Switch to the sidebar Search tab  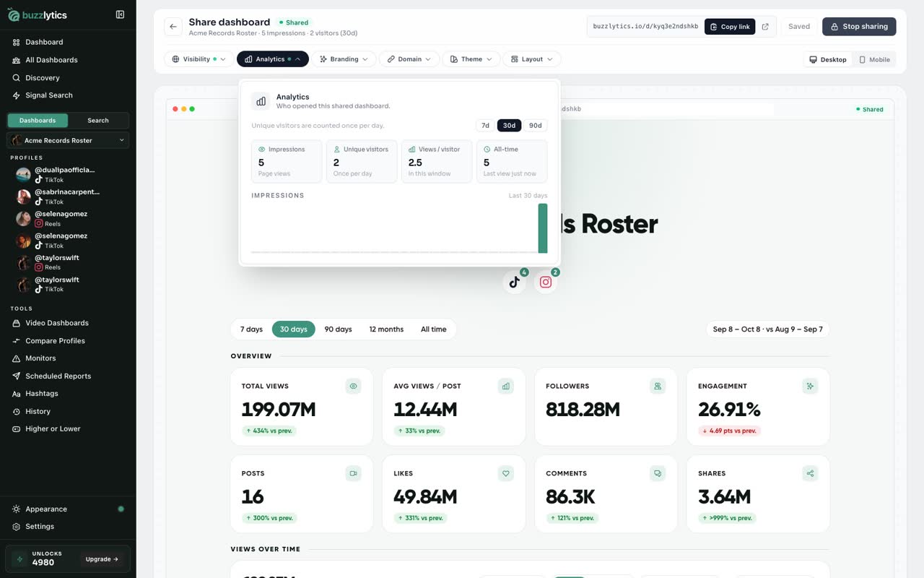pyautogui.click(x=98, y=121)
